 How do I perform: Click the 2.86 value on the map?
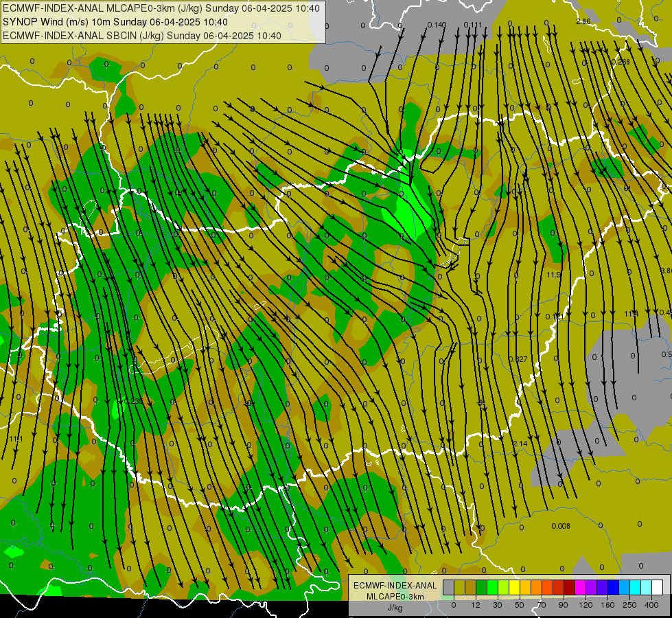583,21
